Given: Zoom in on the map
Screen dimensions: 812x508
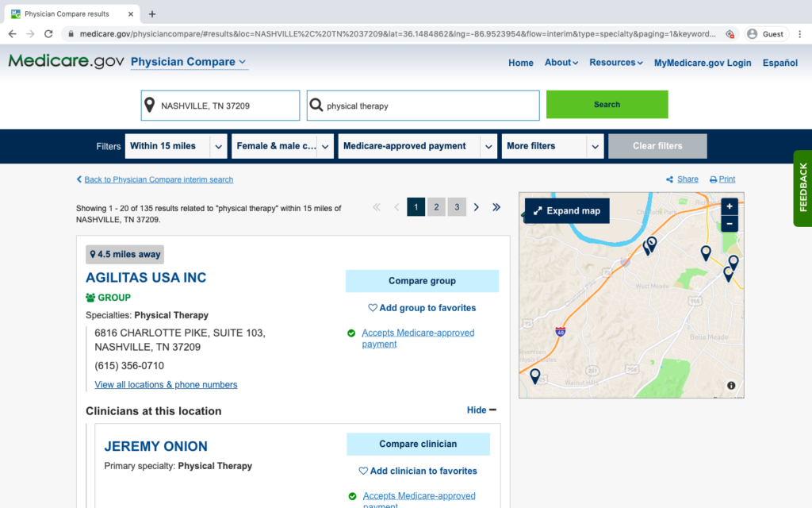Looking at the screenshot, I should pyautogui.click(x=730, y=206).
